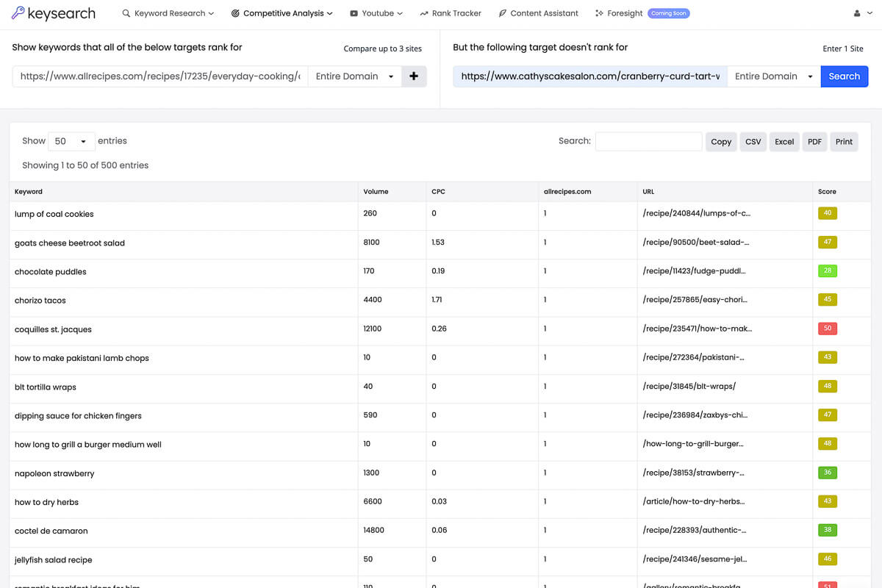This screenshot has width=882, height=588.
Task: Open the Foresight menu item
Action: pos(619,13)
